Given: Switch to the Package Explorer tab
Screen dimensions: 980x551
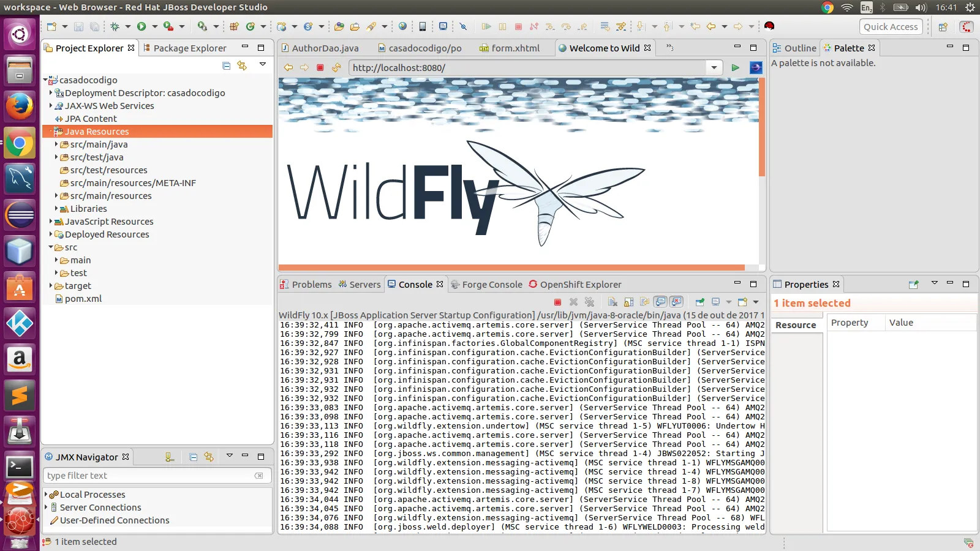Looking at the screenshot, I should pyautogui.click(x=184, y=48).
